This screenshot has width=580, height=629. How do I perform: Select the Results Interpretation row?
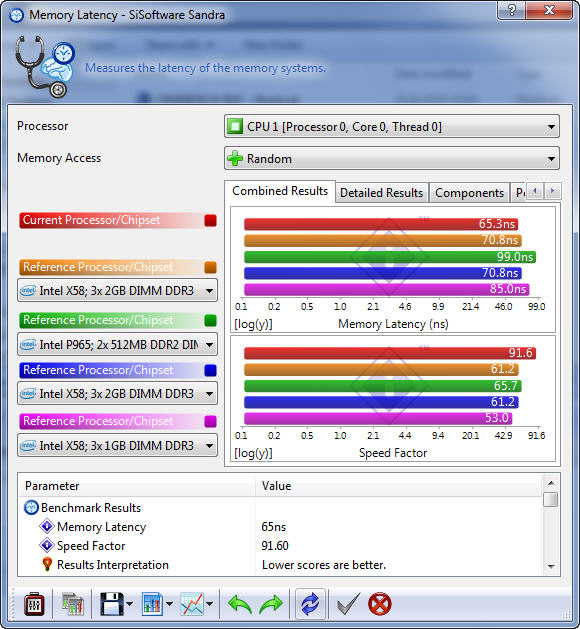pos(281,565)
